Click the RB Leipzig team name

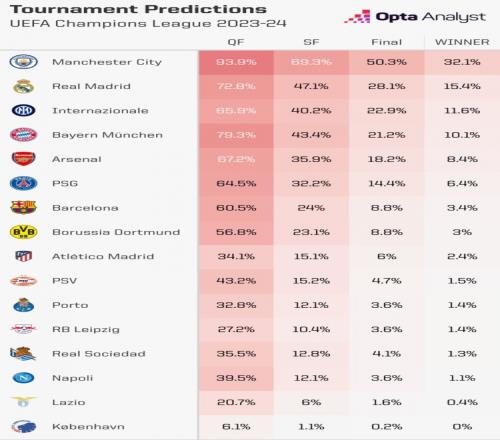click(86, 329)
